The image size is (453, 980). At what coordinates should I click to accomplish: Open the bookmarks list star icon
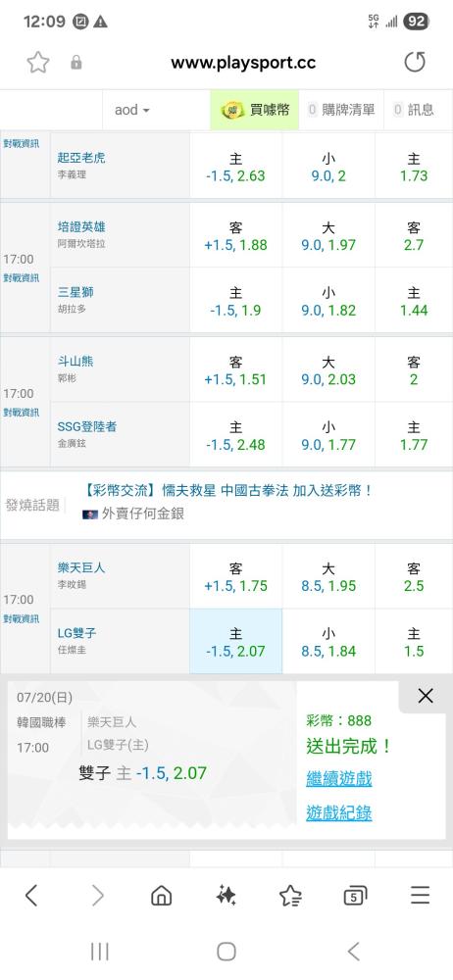click(x=290, y=897)
